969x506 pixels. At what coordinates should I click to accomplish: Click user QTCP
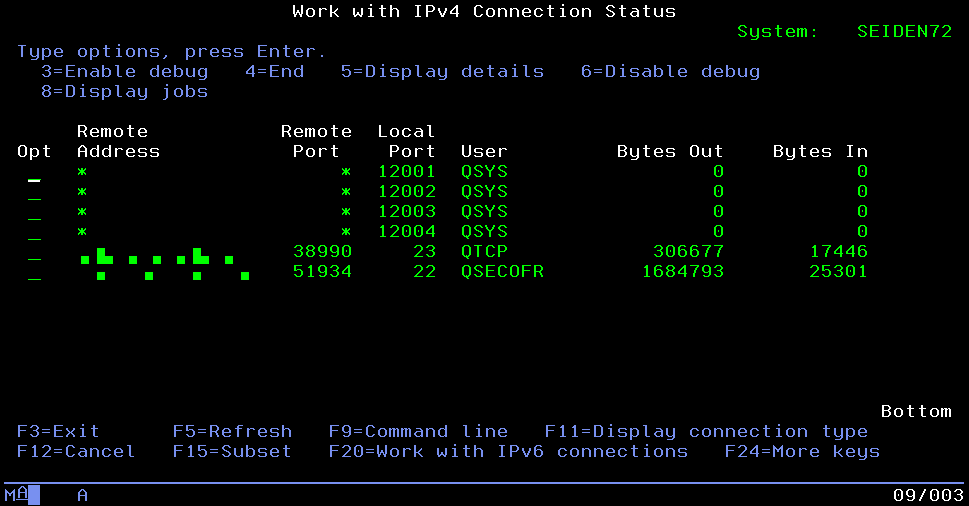(x=484, y=251)
